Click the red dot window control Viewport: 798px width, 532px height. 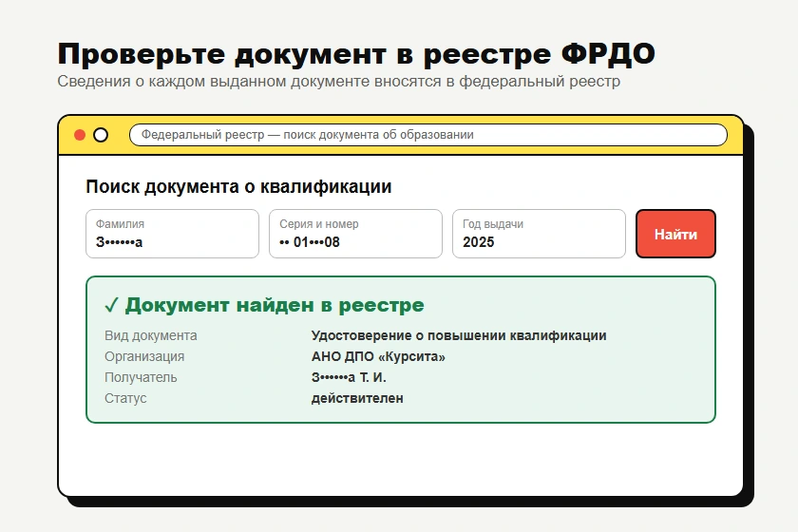click(80, 135)
